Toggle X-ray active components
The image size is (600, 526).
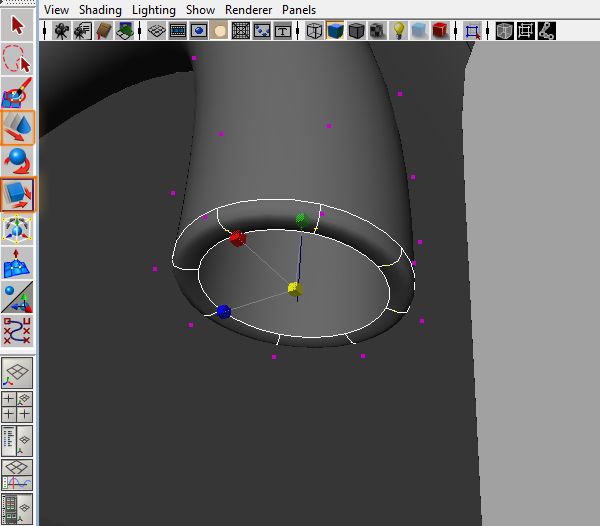click(526, 31)
